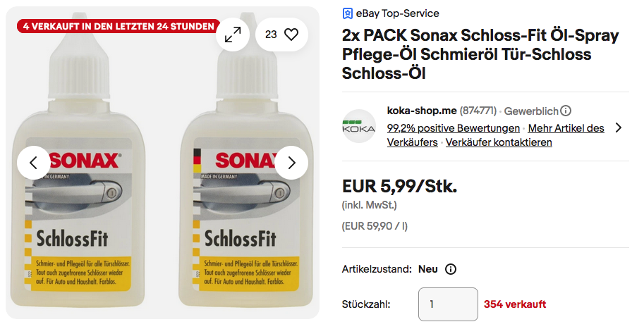
Task: Click Verkäufer kontaktieren link
Action: [x=499, y=142]
